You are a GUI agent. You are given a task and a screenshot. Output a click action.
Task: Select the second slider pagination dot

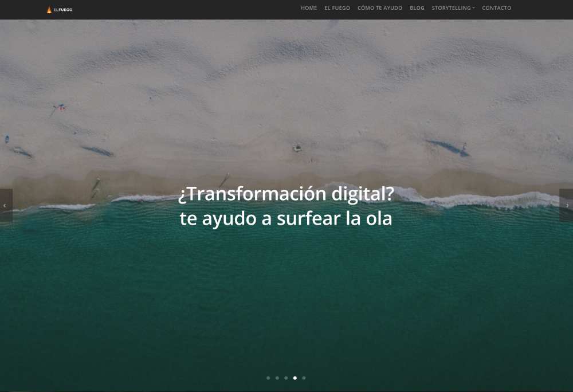pos(277,378)
